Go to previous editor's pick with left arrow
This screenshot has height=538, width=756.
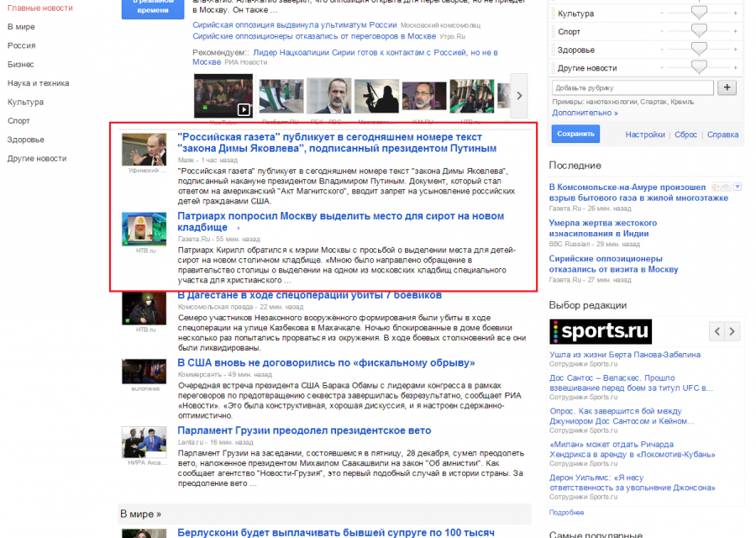[717, 330]
